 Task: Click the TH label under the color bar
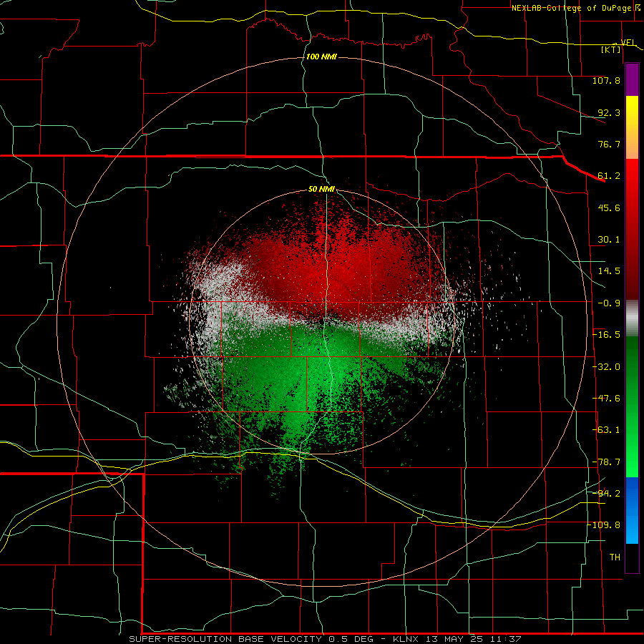tap(615, 557)
